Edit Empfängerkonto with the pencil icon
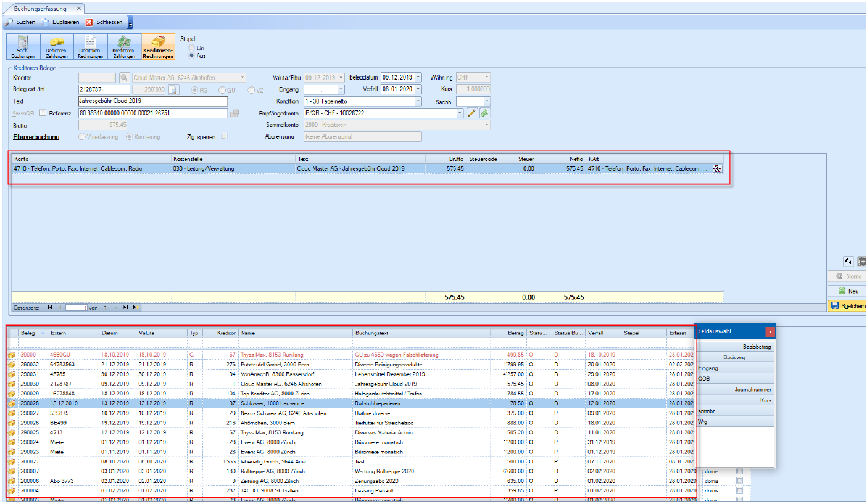 472,114
